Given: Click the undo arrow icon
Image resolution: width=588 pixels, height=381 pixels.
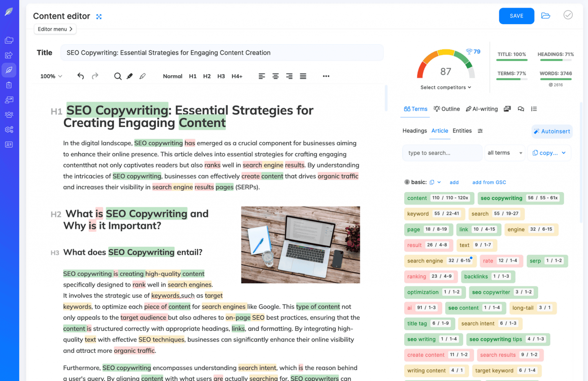Looking at the screenshot, I should pos(80,76).
